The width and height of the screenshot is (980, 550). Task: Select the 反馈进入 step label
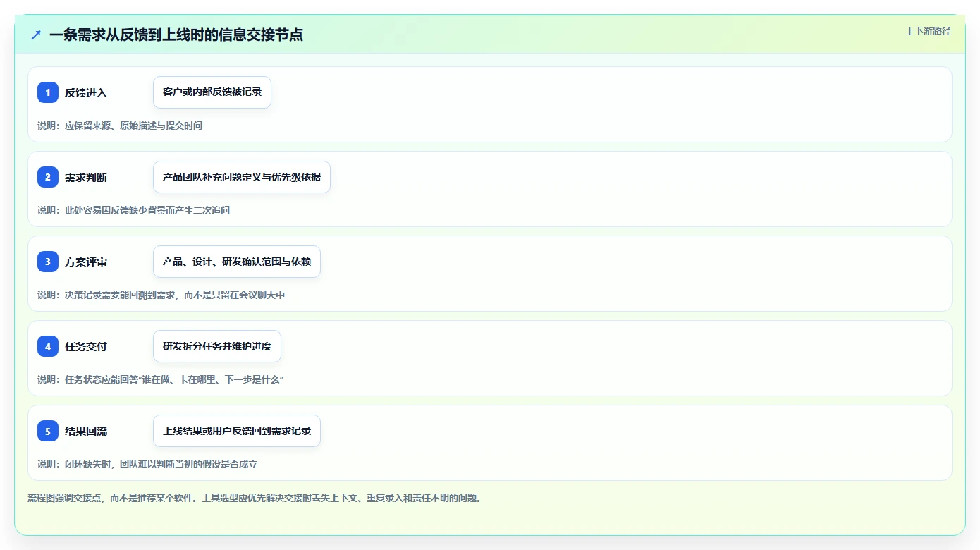pyautogui.click(x=86, y=92)
